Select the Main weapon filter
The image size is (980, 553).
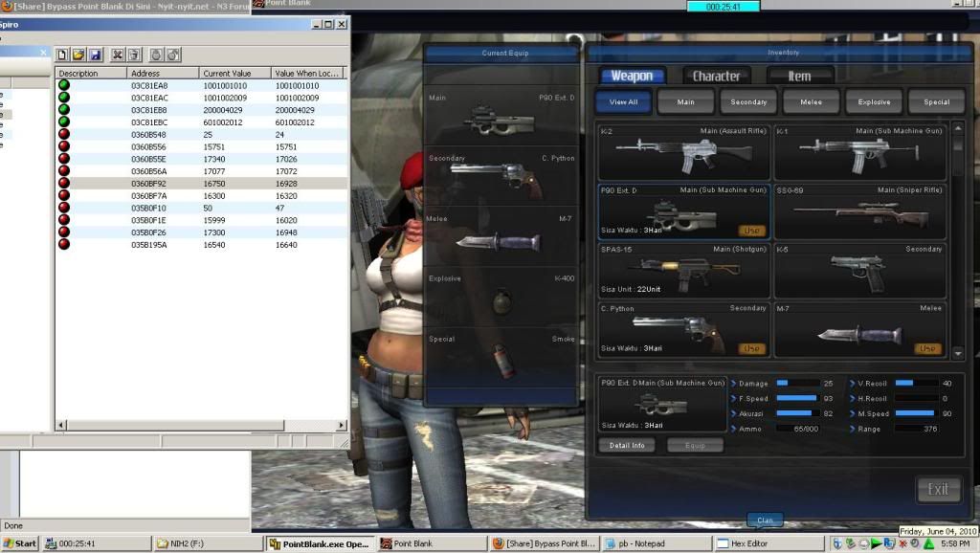[685, 101]
